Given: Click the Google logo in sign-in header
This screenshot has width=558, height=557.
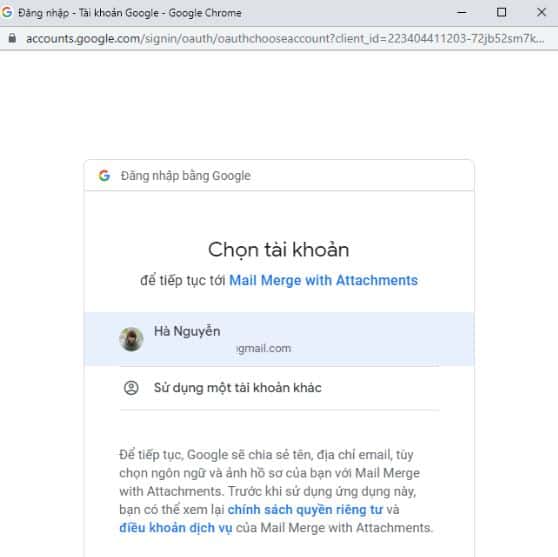Looking at the screenshot, I should 104,175.
